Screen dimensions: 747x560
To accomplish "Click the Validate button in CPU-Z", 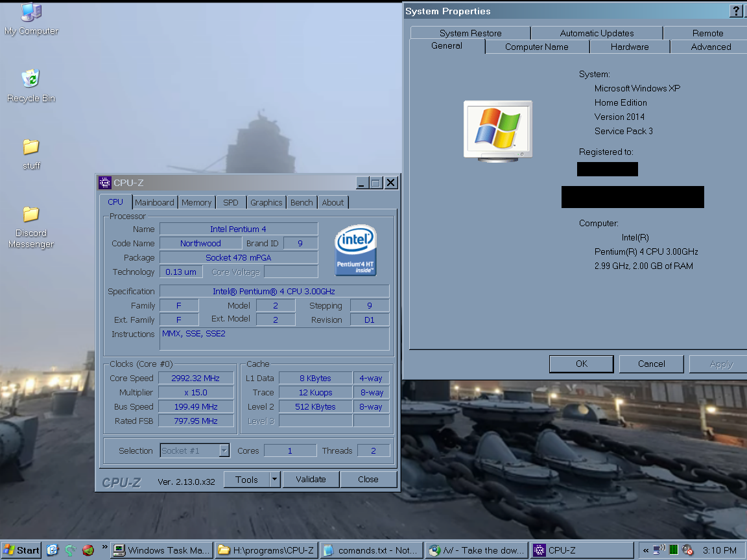I will [311, 480].
